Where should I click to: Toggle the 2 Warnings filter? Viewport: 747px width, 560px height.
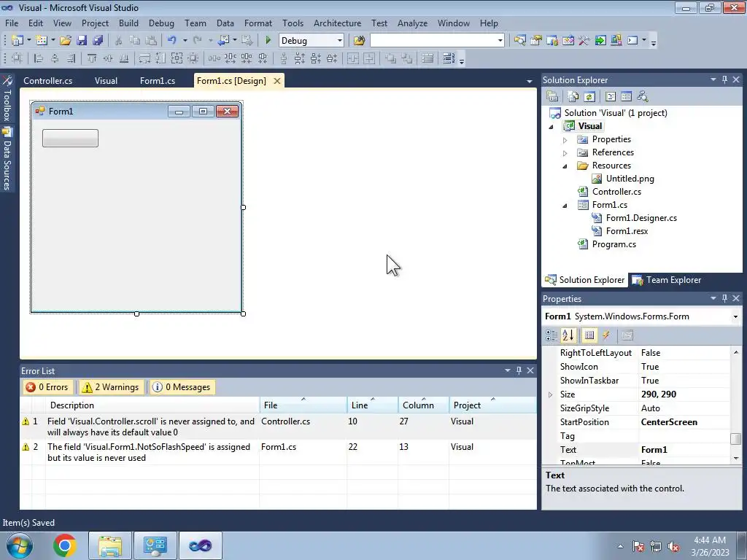[x=112, y=387]
